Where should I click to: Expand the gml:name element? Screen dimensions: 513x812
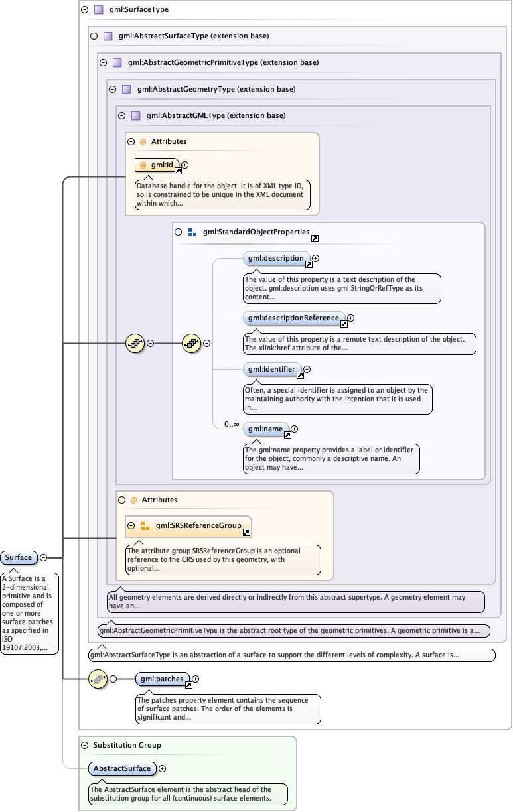(x=295, y=429)
